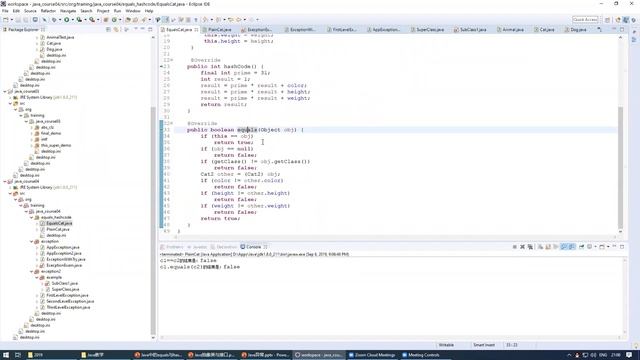Open the Run button dropdown arrow
The height and width of the screenshot is (360, 640).
[x=72, y=20]
